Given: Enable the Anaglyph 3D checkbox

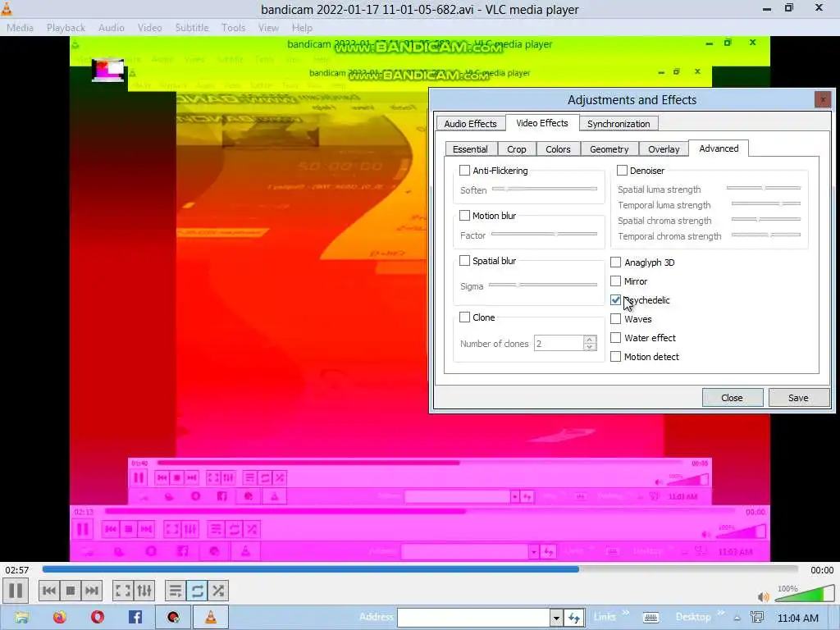Looking at the screenshot, I should pos(615,262).
